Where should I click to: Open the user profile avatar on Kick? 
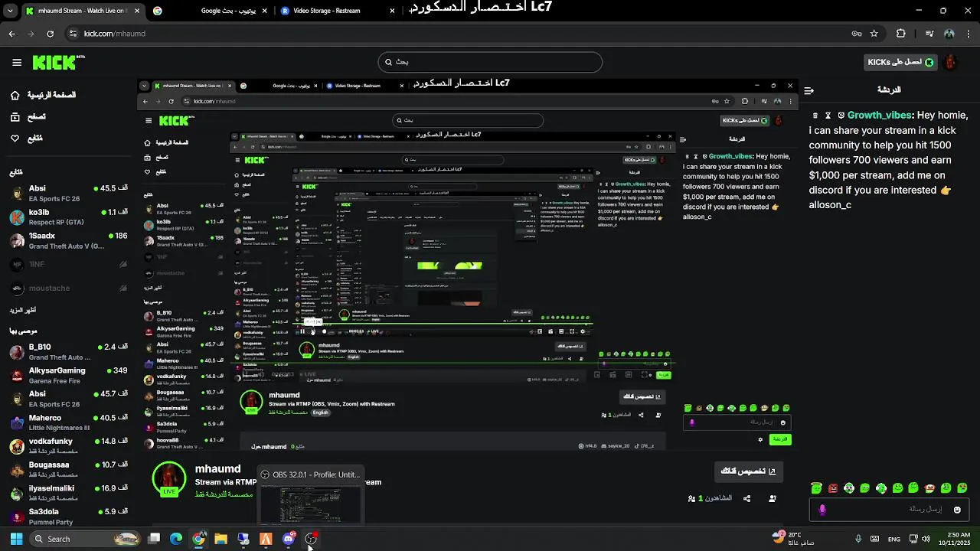click(951, 62)
